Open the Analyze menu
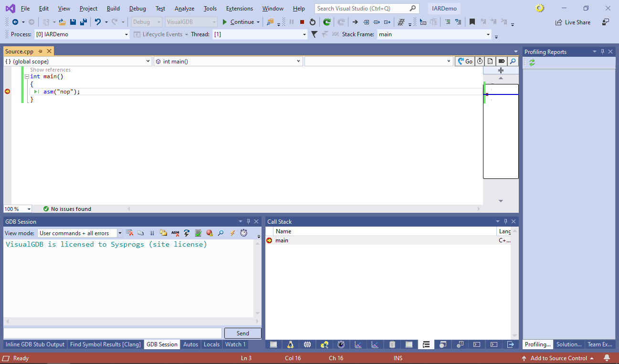 point(184,9)
